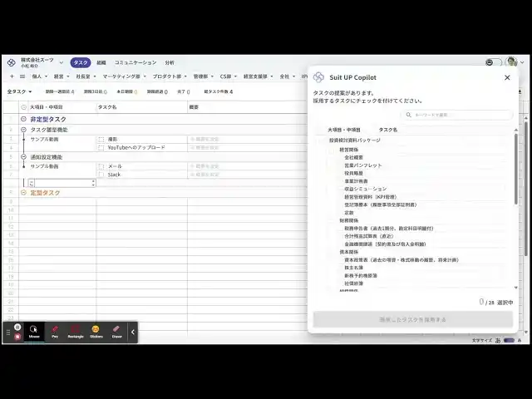
Task: Collapse the 通知設定機能 group
Action: click(x=23, y=156)
